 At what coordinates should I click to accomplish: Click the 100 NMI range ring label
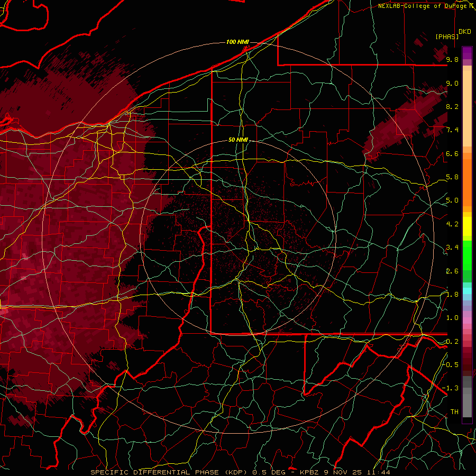(x=237, y=42)
